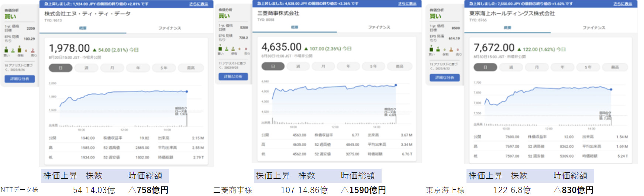Click 52-week high value 2885.00
This screenshot has width=644, height=196.
coord(142,148)
